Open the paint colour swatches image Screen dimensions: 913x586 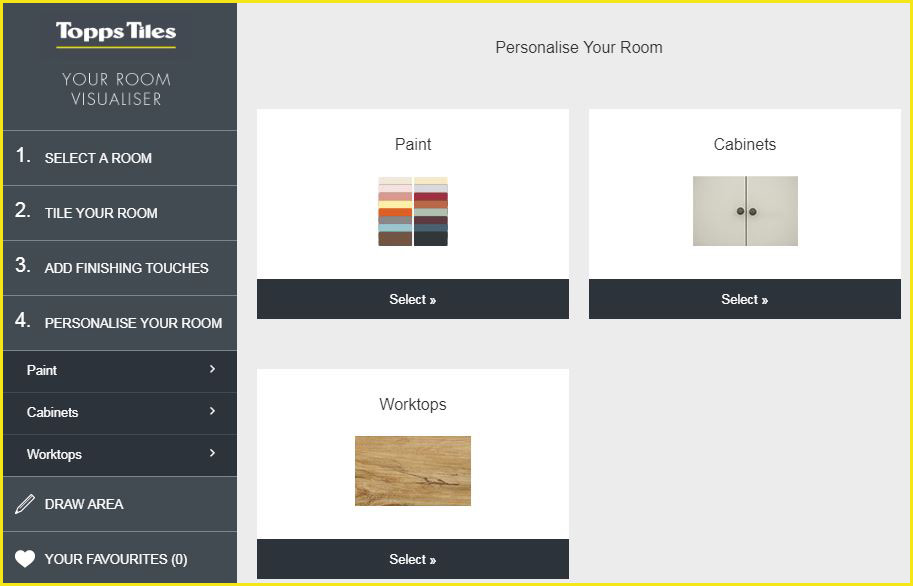413,211
